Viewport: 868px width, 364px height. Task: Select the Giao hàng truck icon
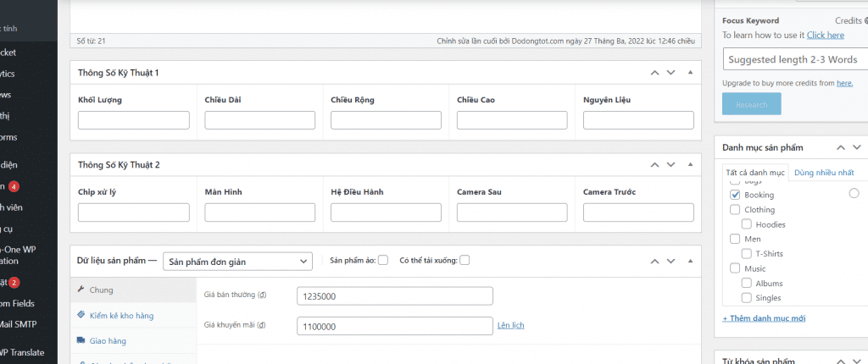81,341
